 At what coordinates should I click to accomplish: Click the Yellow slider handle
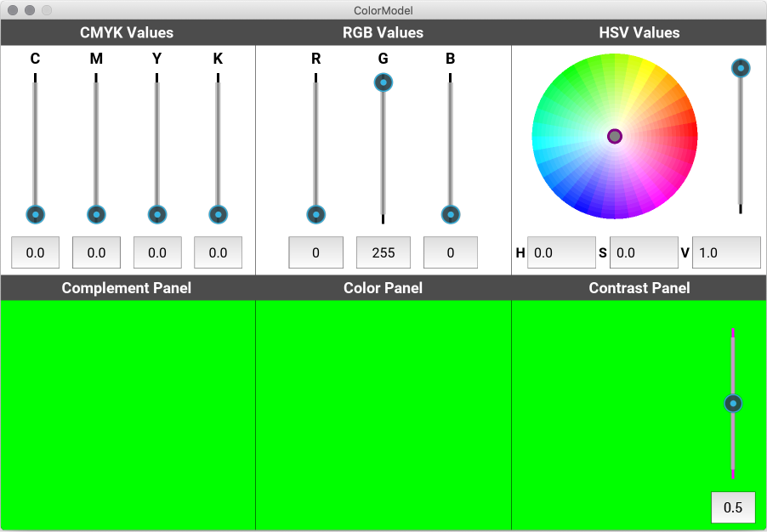pos(156,215)
